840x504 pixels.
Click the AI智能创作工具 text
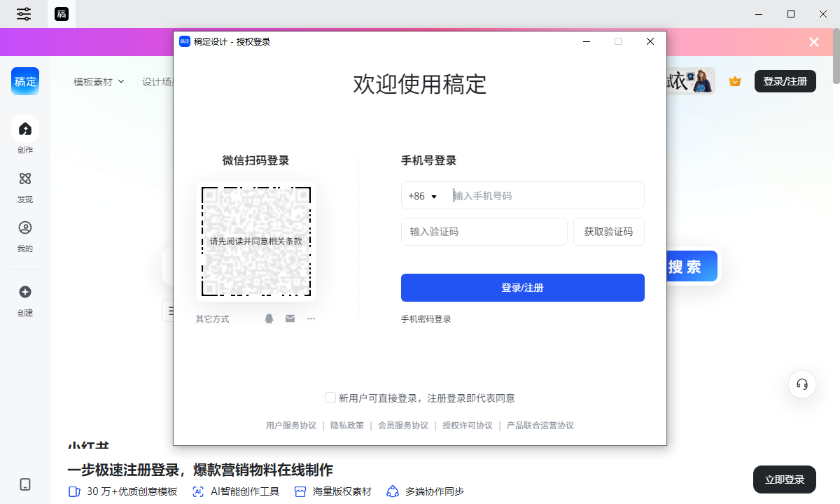[x=245, y=491]
